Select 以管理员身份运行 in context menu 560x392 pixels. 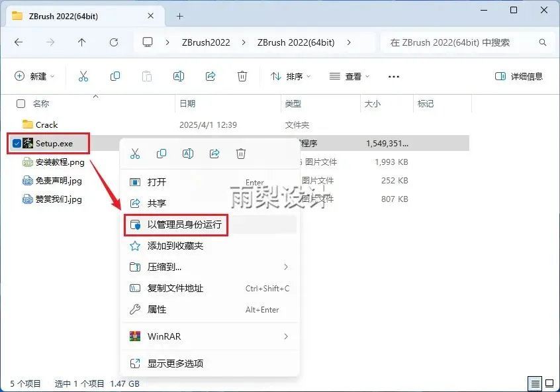coord(210,224)
